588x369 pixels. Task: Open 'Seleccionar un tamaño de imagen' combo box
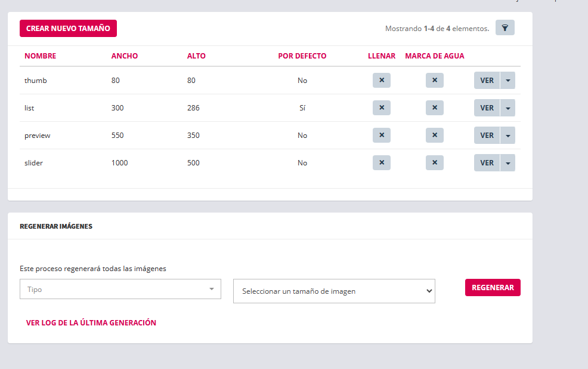pos(333,291)
